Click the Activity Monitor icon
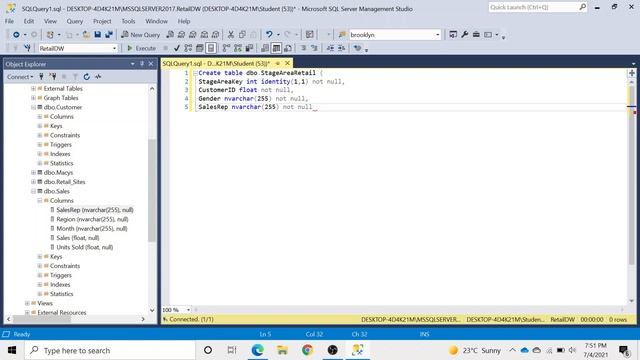This screenshot has width=640, height=360. pyautogui.click(x=98, y=76)
